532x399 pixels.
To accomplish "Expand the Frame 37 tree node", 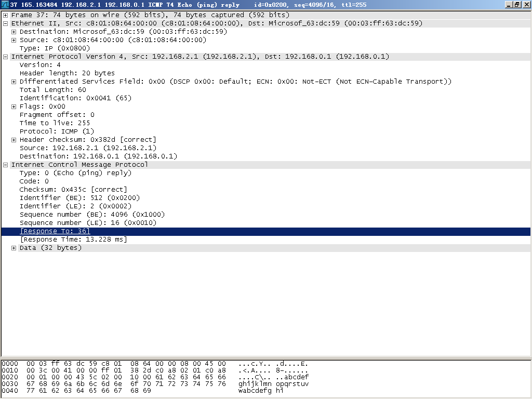I will pyautogui.click(x=5, y=15).
